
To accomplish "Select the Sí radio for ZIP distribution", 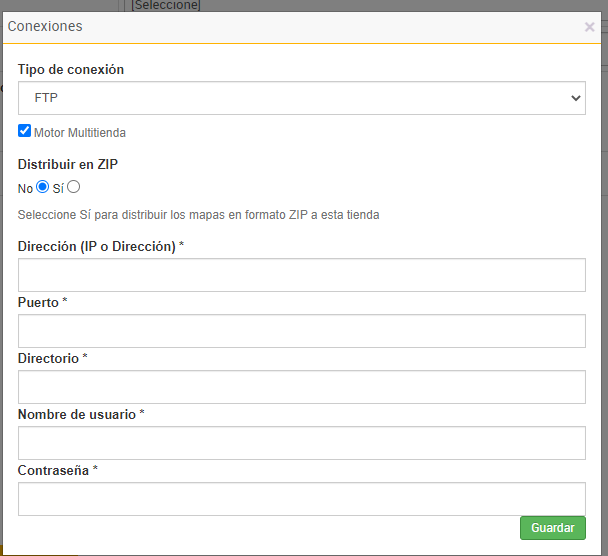I will pos(73,187).
